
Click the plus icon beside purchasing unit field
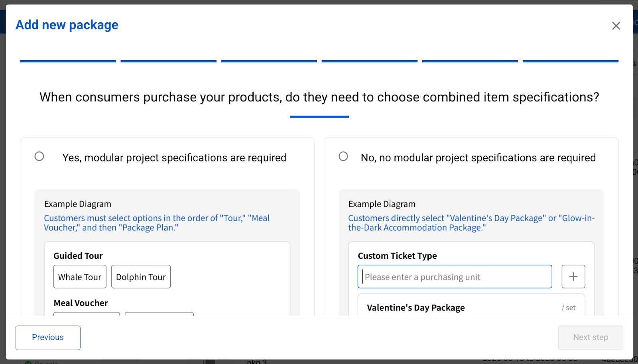(x=573, y=277)
